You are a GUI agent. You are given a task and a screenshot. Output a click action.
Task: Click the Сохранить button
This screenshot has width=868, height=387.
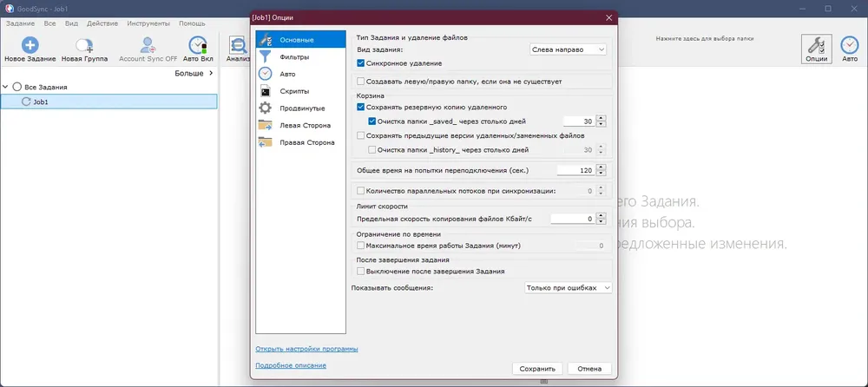537,369
